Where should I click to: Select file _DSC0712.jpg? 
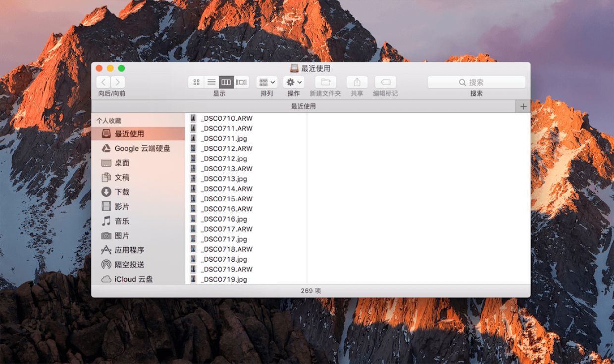point(246,159)
